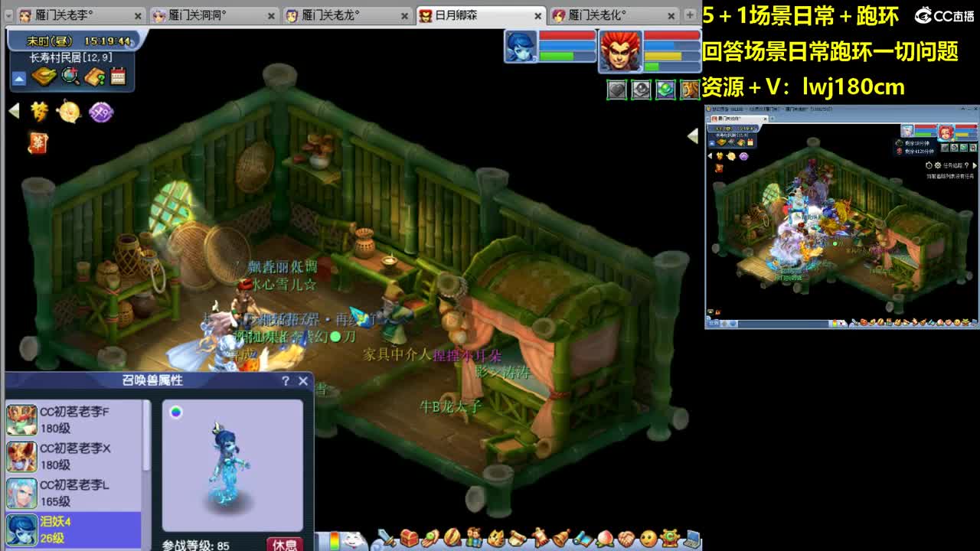The width and height of the screenshot is (980, 551).
Task: Click the green orb status icon
Action: pos(666,90)
